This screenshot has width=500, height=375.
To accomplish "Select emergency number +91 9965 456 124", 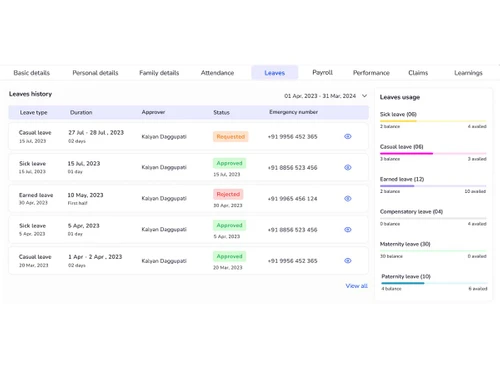I will click(292, 199).
